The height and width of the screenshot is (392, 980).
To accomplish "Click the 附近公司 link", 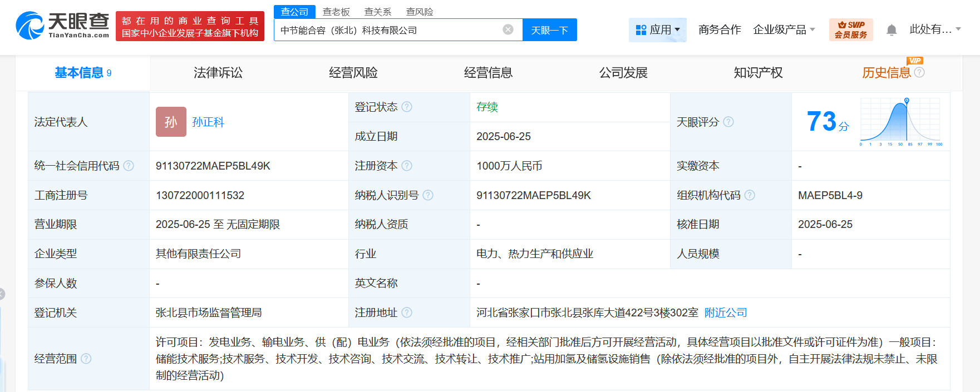I will coord(726,312).
